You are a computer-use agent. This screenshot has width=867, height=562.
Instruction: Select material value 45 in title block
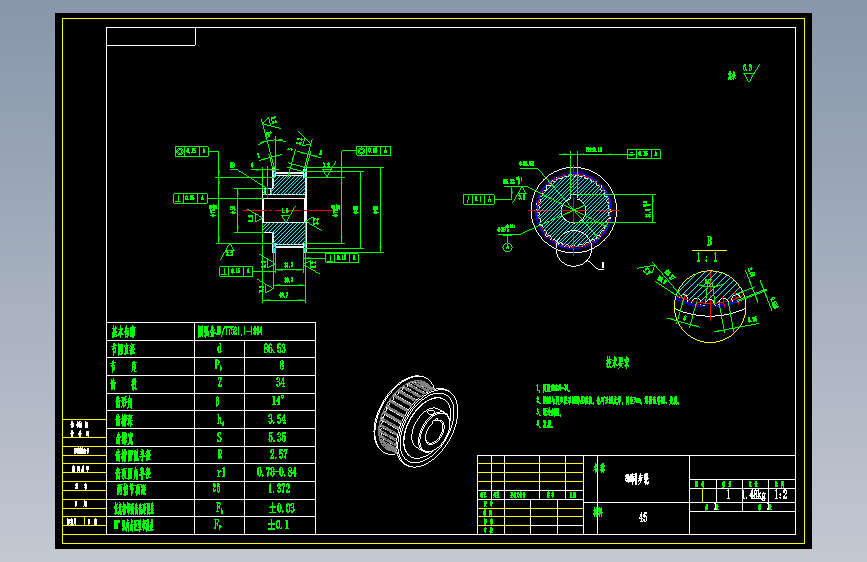[643, 517]
